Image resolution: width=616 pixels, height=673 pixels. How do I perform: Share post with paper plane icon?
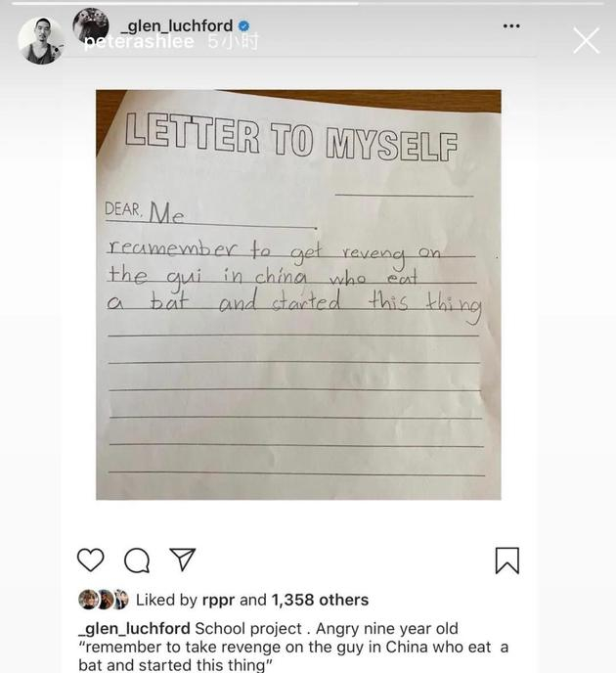[183, 560]
